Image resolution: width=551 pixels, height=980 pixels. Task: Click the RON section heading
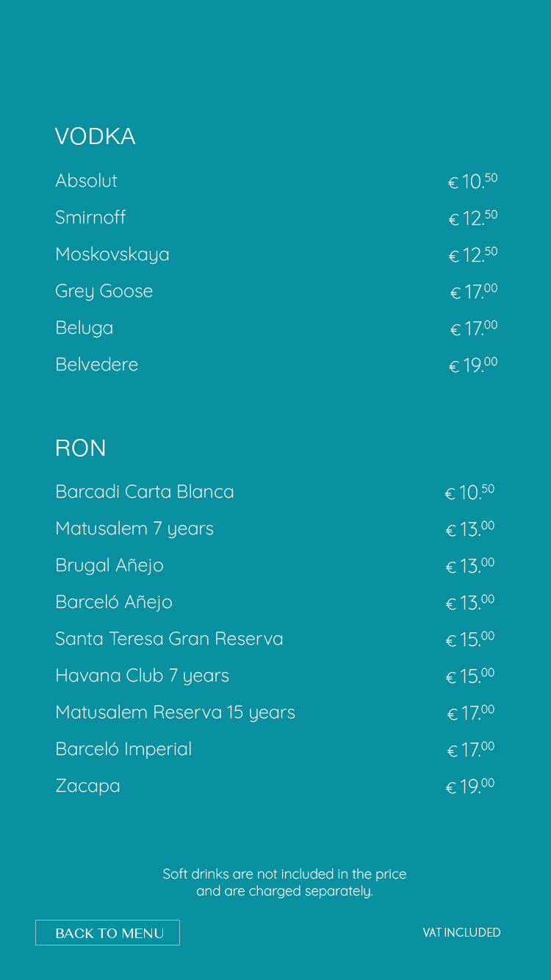point(81,448)
